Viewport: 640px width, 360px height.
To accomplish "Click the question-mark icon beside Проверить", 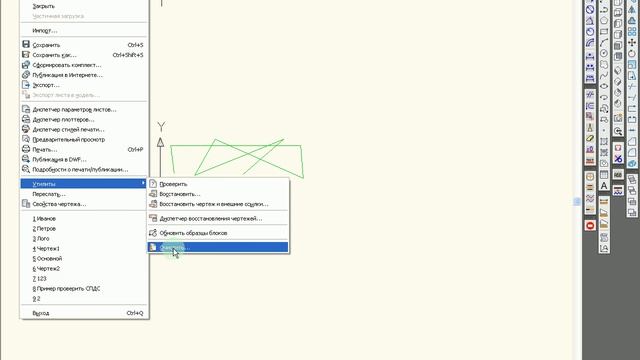I will tap(153, 184).
